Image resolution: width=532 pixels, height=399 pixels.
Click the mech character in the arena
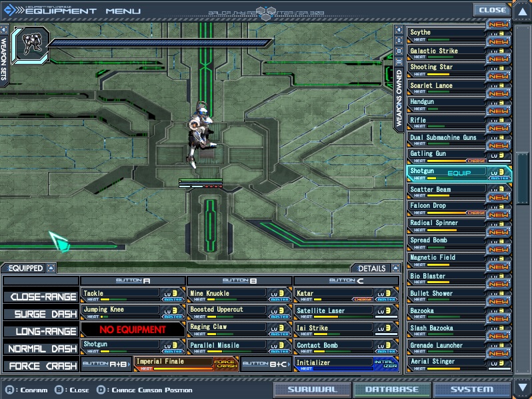[x=200, y=136]
